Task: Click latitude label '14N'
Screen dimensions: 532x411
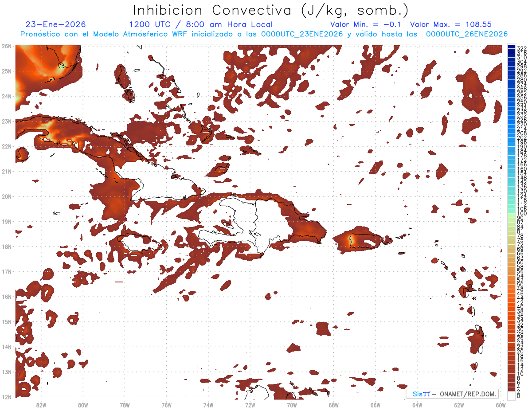Action: pos(7,347)
